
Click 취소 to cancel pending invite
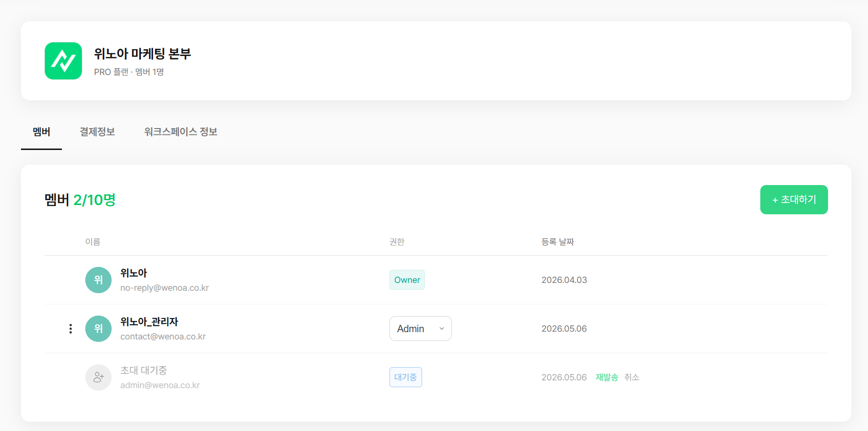pyautogui.click(x=632, y=377)
